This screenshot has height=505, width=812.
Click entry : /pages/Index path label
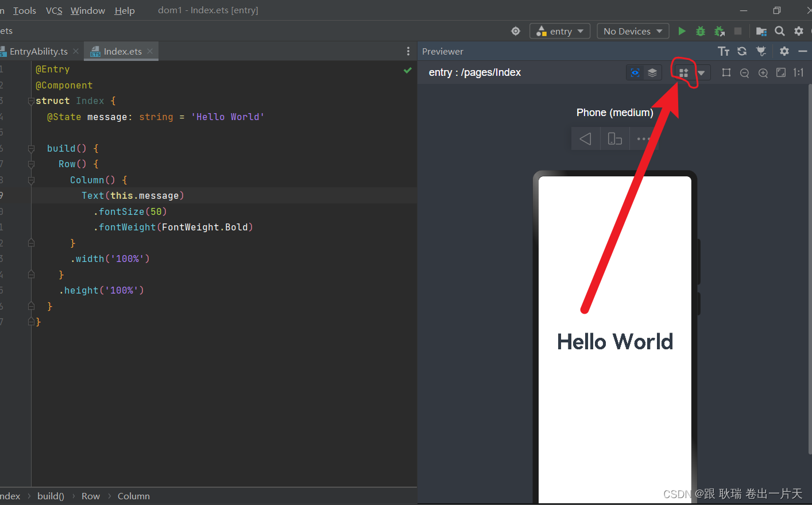click(x=475, y=72)
